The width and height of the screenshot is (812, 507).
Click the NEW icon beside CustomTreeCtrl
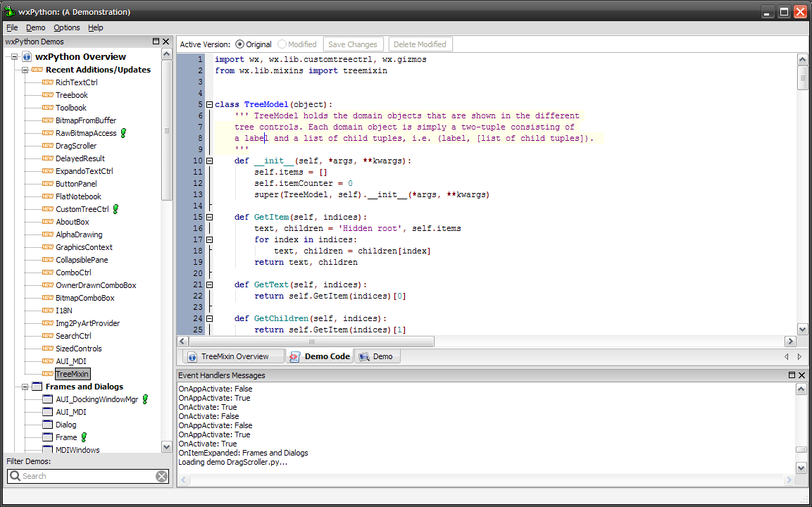pyautogui.click(x=48, y=209)
